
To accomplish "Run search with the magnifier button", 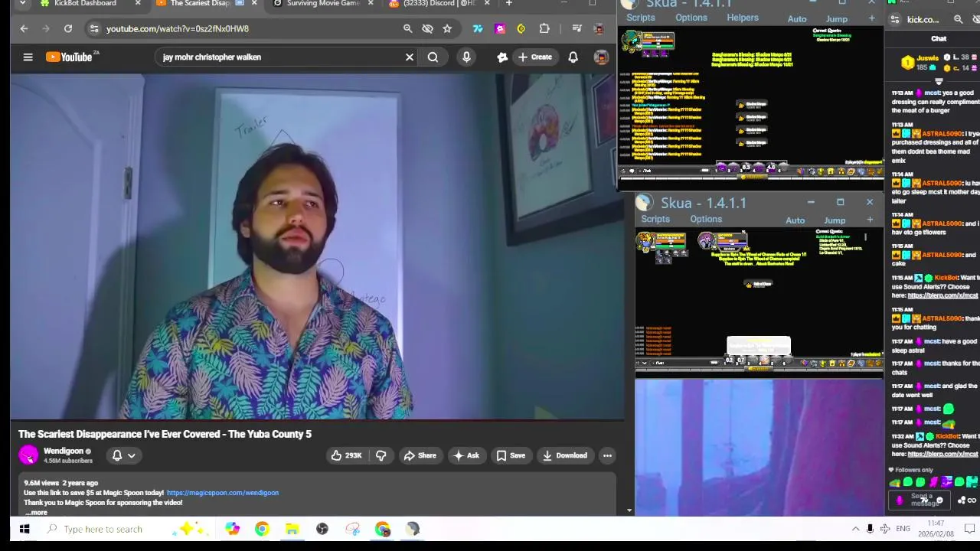I will (x=433, y=57).
